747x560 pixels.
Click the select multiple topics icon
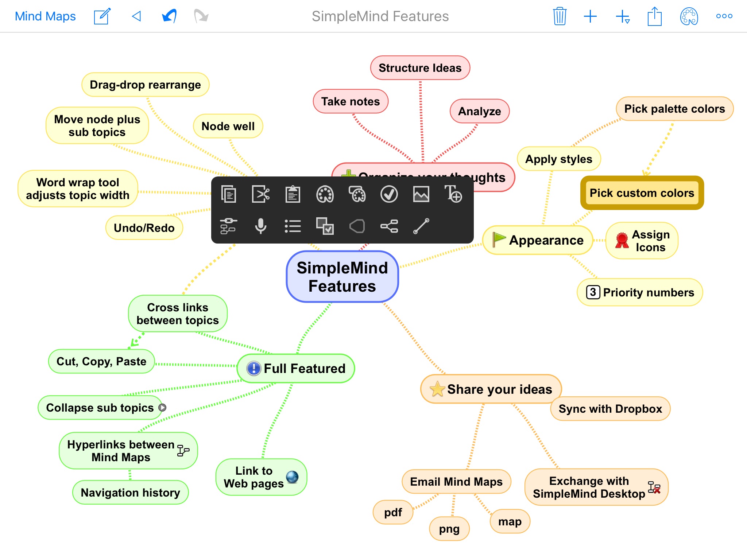point(325,226)
